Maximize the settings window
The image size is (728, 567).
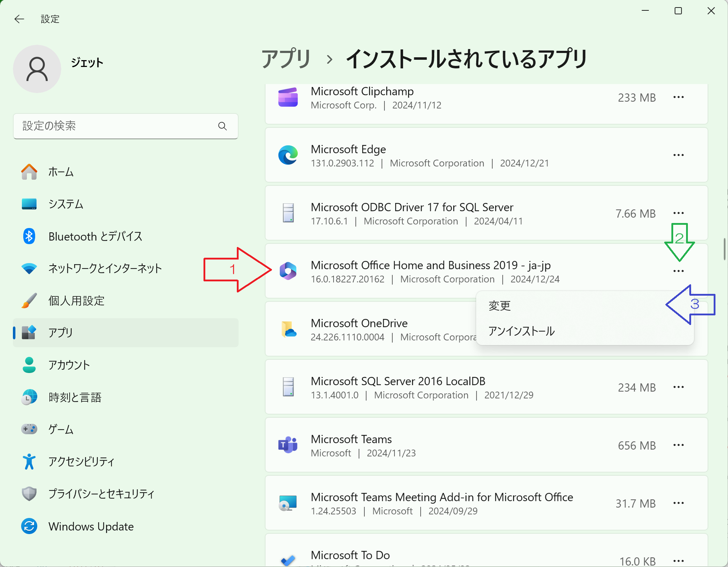tap(678, 11)
